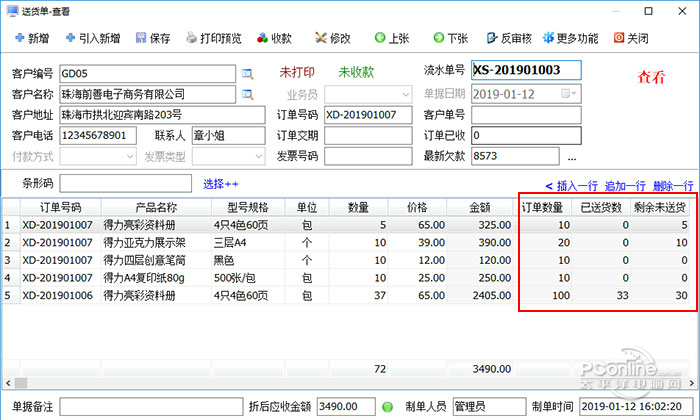700x420 pixels.
Task: Click the 型号规格 column header
Action: pos(248,208)
